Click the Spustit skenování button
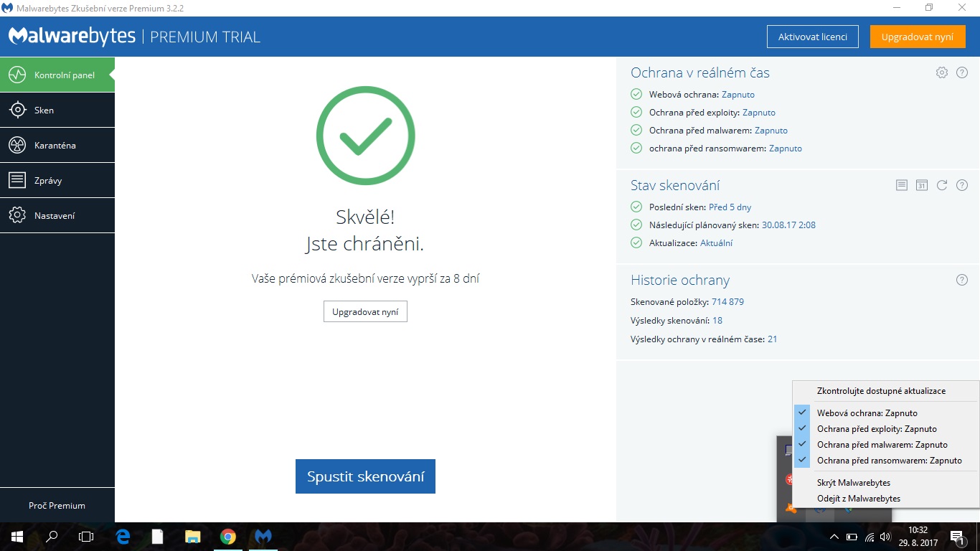 point(365,476)
